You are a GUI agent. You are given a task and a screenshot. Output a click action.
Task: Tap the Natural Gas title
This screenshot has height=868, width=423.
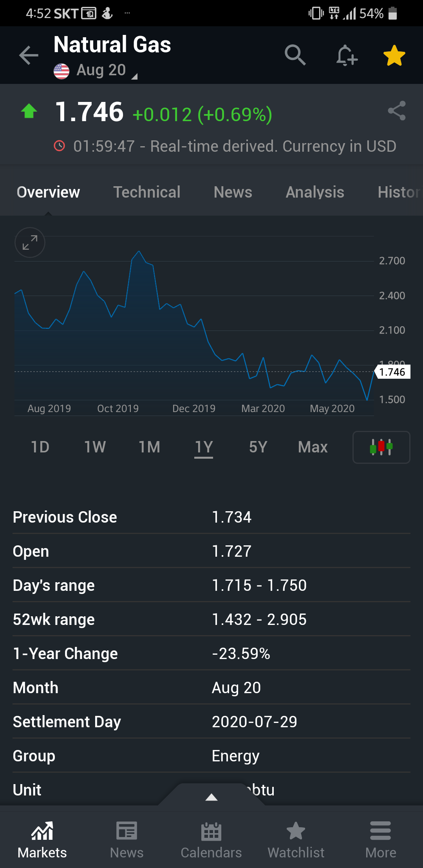pyautogui.click(x=112, y=44)
